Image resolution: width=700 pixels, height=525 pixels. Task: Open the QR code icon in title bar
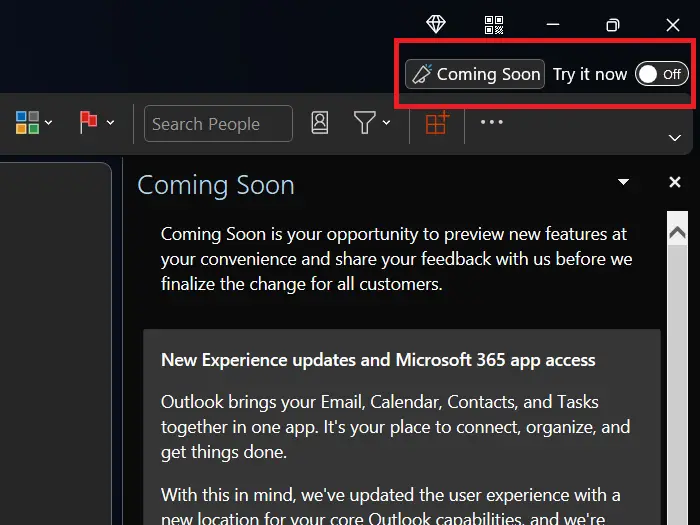click(494, 25)
